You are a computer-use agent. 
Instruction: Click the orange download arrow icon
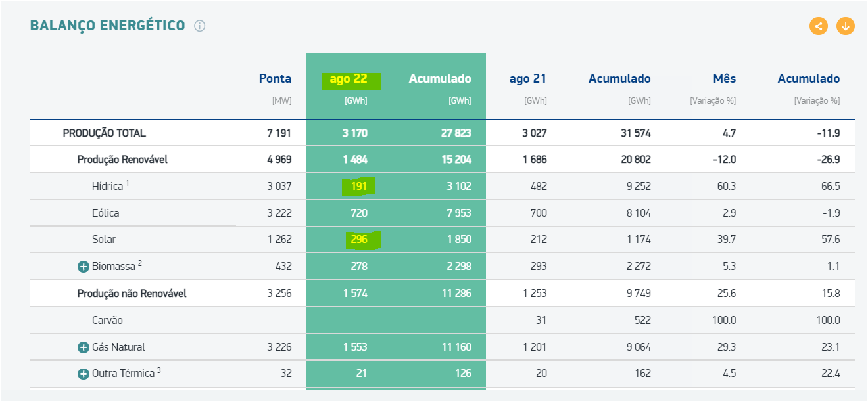coord(846,26)
